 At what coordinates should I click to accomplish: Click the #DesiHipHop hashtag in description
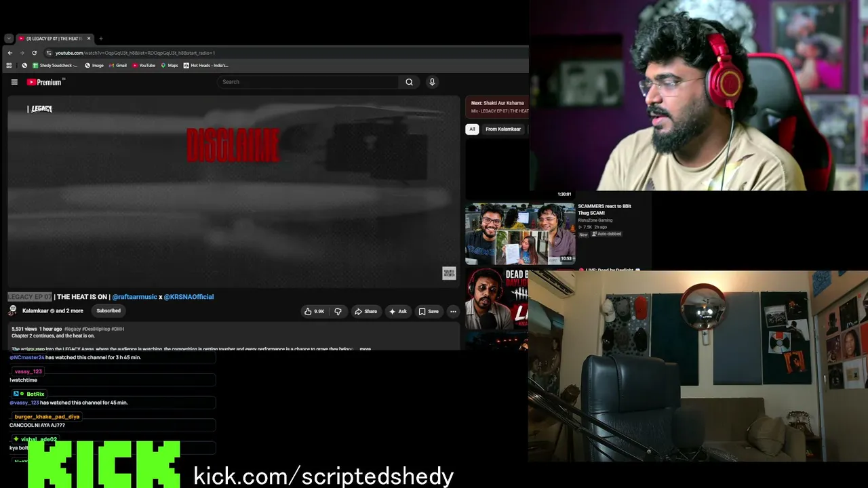point(96,329)
